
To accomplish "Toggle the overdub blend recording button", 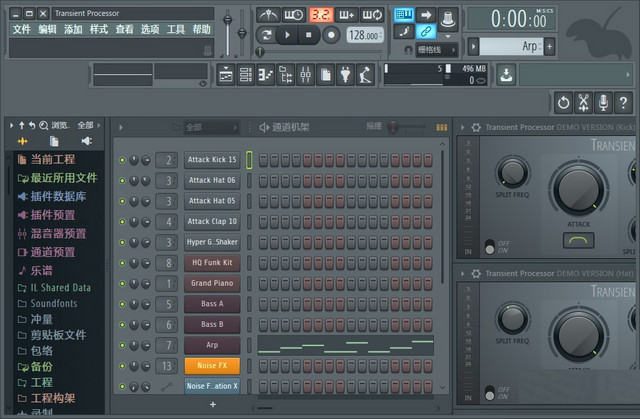I will [346, 15].
